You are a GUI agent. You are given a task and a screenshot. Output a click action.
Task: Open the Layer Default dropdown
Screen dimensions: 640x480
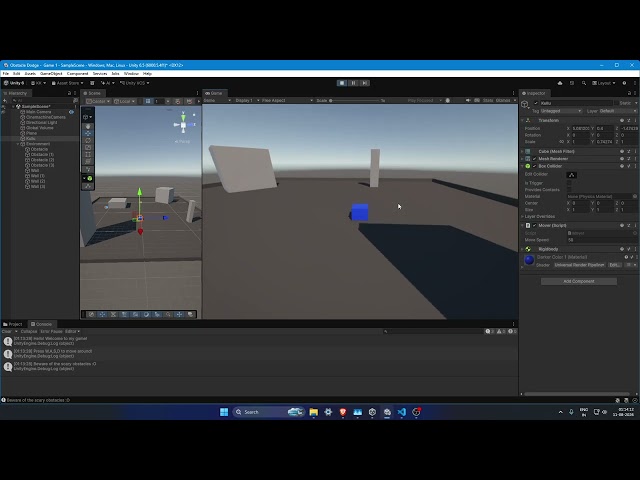[x=618, y=111]
